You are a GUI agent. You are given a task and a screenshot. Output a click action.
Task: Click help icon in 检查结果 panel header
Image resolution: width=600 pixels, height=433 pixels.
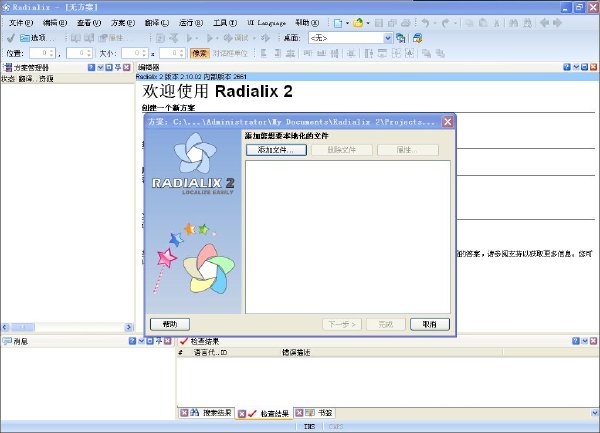coord(576,341)
